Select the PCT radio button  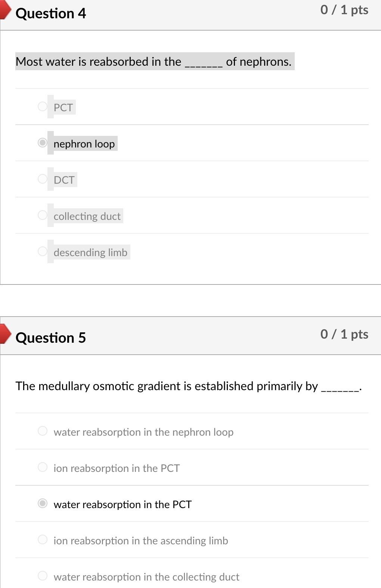[43, 106]
